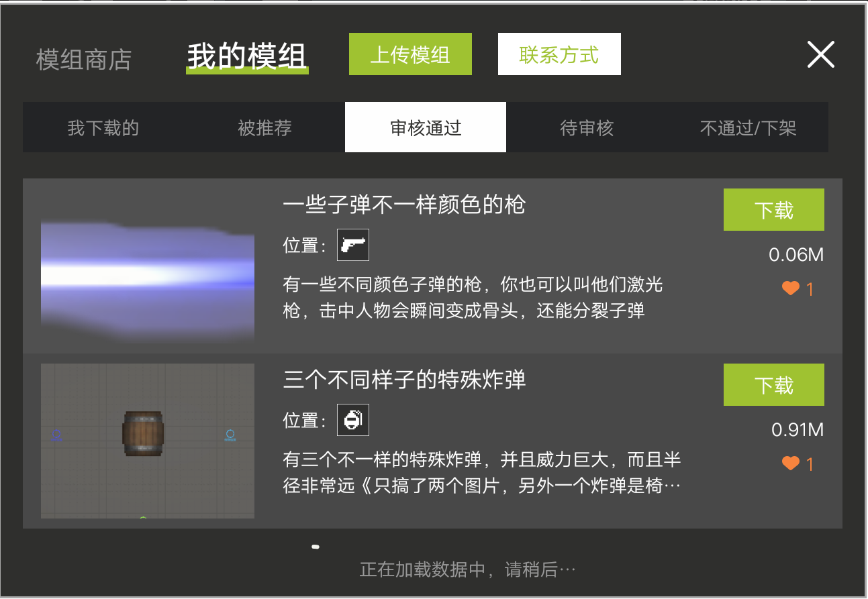Open 不通过/下架 tab
Image resolution: width=868 pixels, height=599 pixels.
[x=748, y=127]
